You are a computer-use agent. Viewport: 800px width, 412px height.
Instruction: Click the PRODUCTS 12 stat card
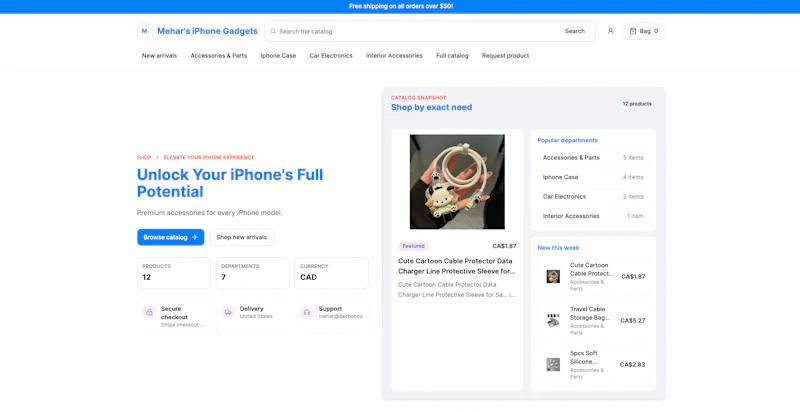[x=173, y=273]
